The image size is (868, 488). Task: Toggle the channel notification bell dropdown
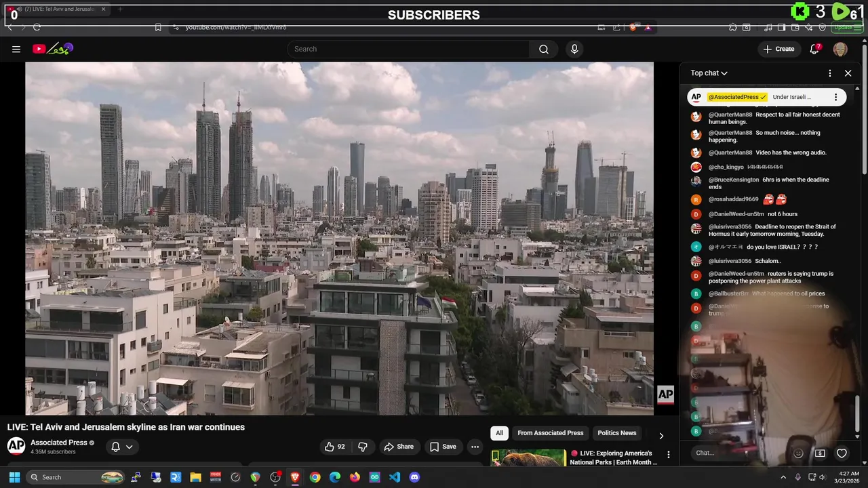coord(121,447)
